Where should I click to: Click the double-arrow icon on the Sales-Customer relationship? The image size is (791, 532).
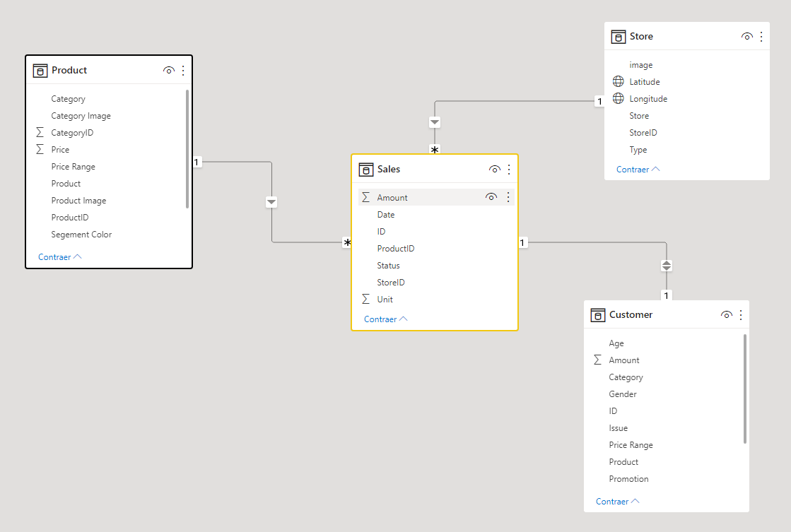666,265
